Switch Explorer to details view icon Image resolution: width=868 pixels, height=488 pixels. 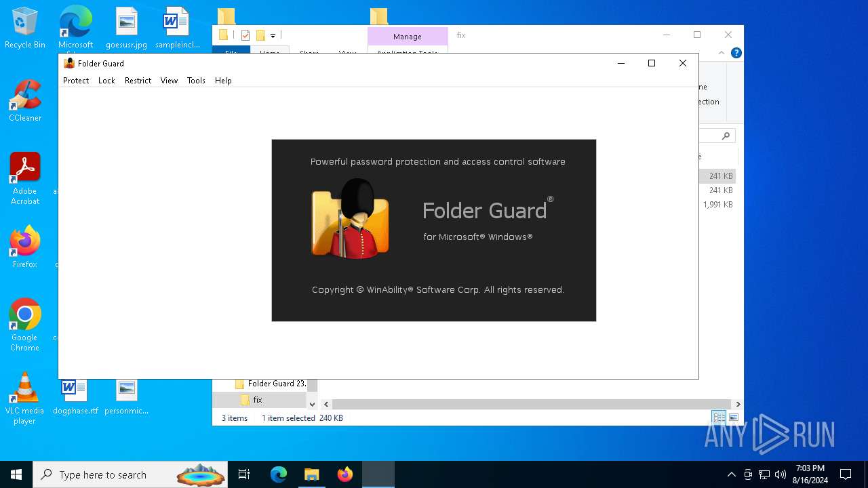(719, 418)
